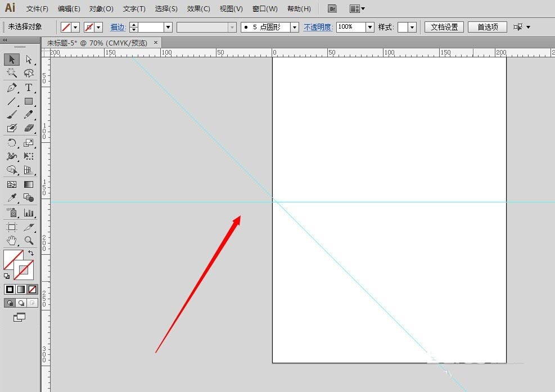Select the Pen tool
The height and width of the screenshot is (392, 555).
(12, 88)
